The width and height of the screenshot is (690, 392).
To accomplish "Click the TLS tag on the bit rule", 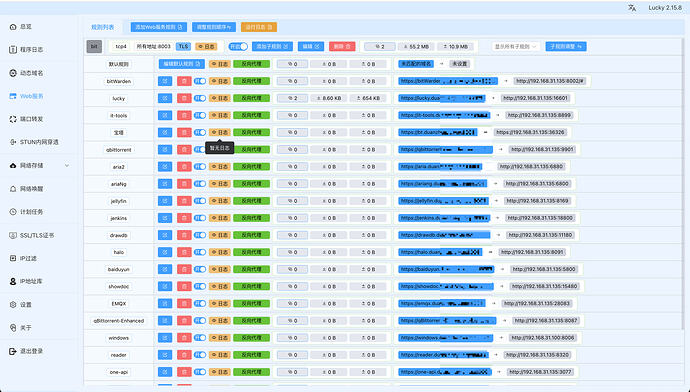I will 183,46.
